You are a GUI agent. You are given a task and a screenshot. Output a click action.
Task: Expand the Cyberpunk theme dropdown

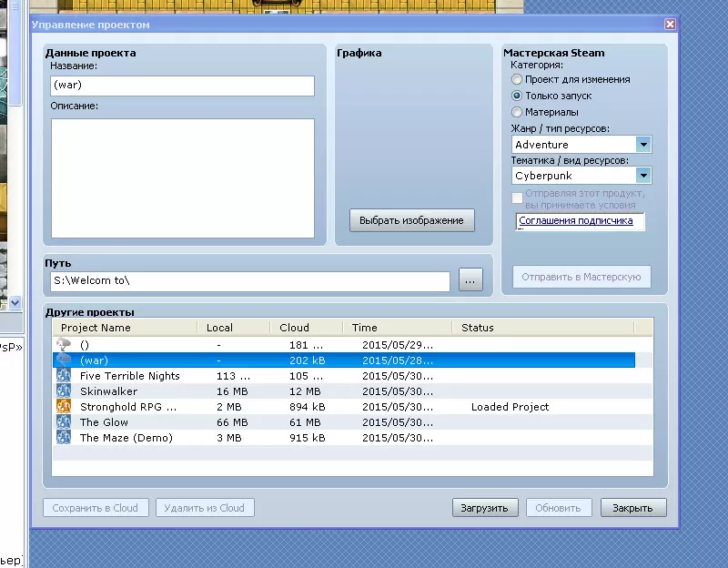click(x=643, y=176)
